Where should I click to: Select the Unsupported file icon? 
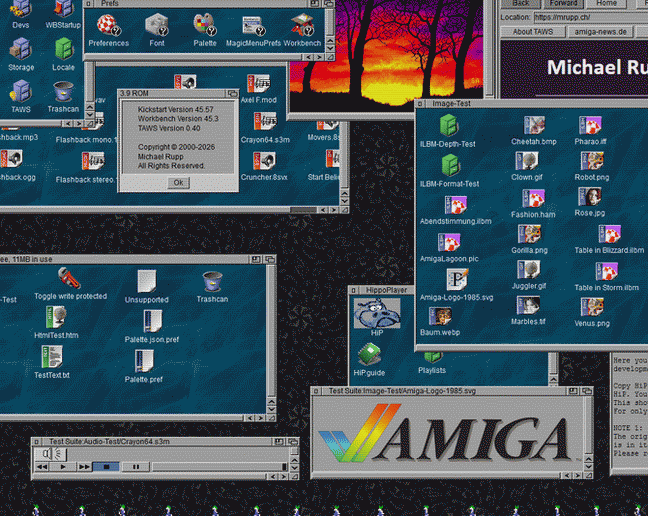(x=147, y=282)
